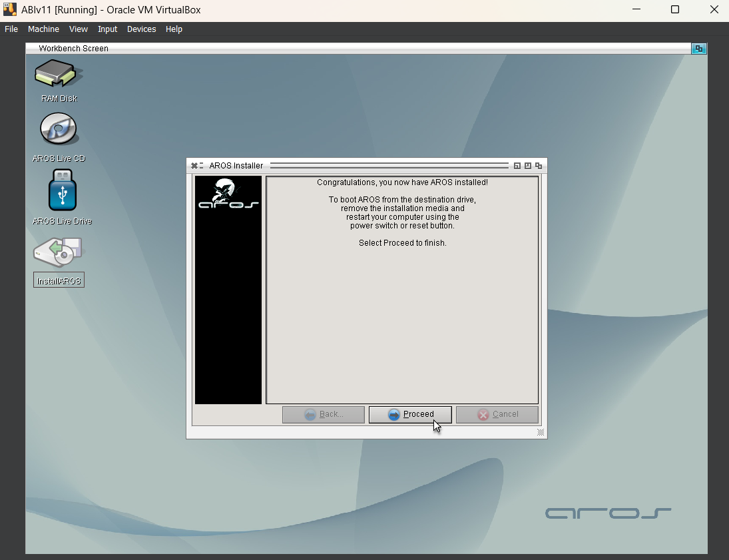
Task: Click the AROS Installer iconify gadget
Action: pyautogui.click(x=517, y=166)
